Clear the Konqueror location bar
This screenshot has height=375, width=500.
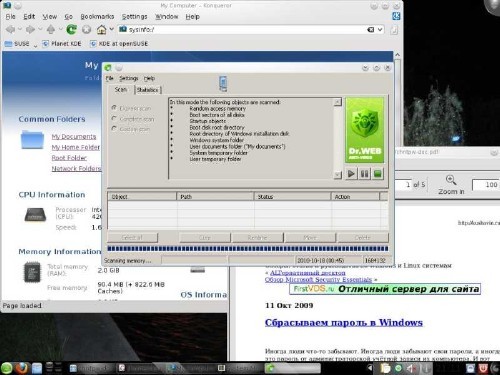click(370, 30)
